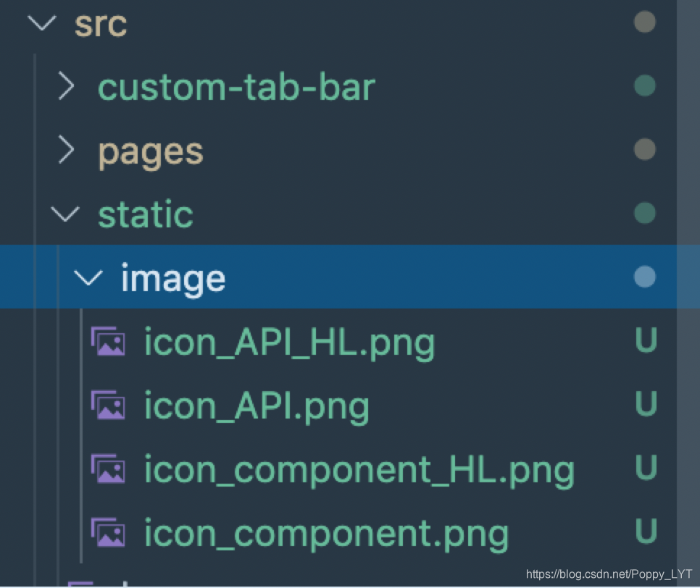Collapse the image folder chevron
Viewport: 700px width, 588px height.
(x=88, y=277)
